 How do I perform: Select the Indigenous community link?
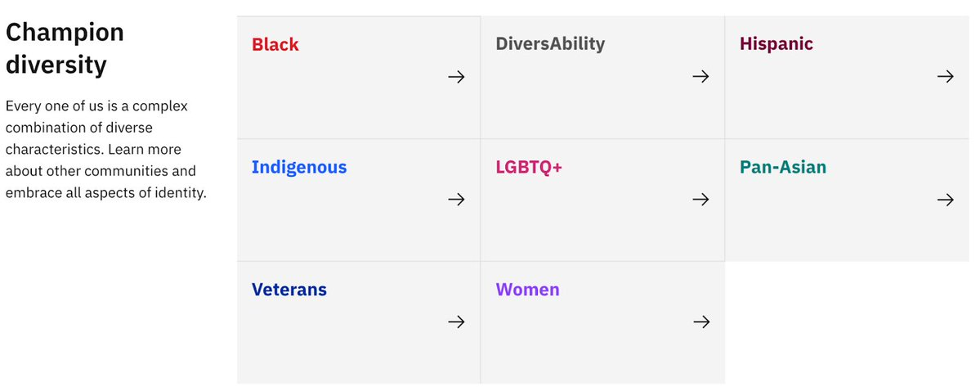point(299,168)
